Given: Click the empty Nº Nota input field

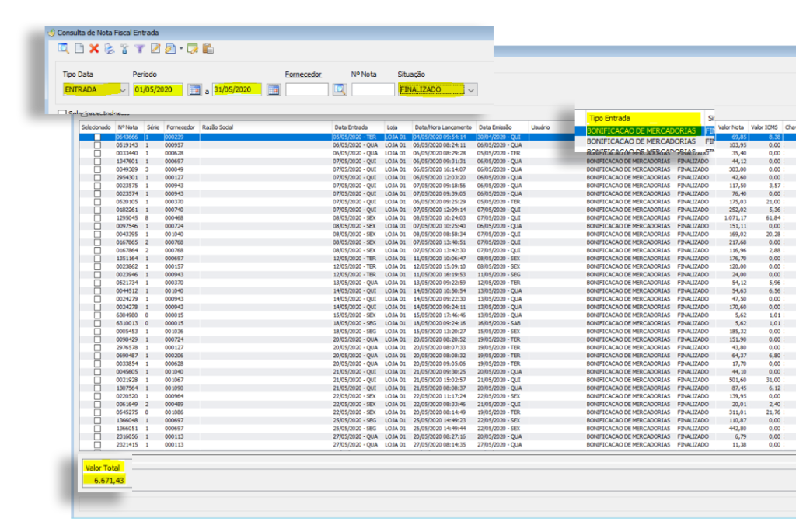Looking at the screenshot, I should 372,90.
